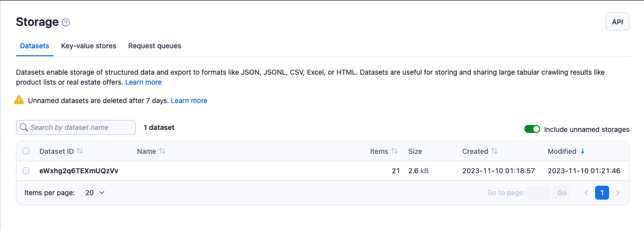Click the search magnifier icon

23,127
